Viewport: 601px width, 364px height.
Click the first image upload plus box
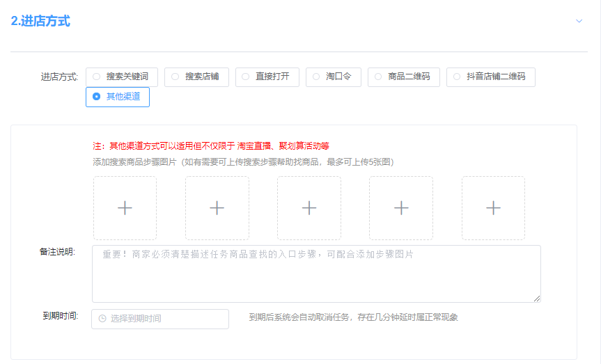(x=125, y=208)
